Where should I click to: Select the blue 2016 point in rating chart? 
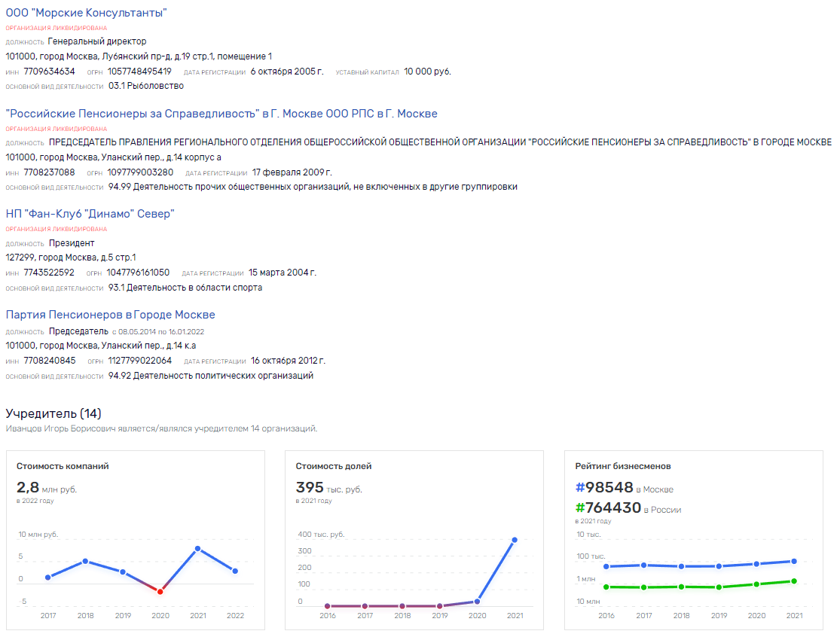606,566
